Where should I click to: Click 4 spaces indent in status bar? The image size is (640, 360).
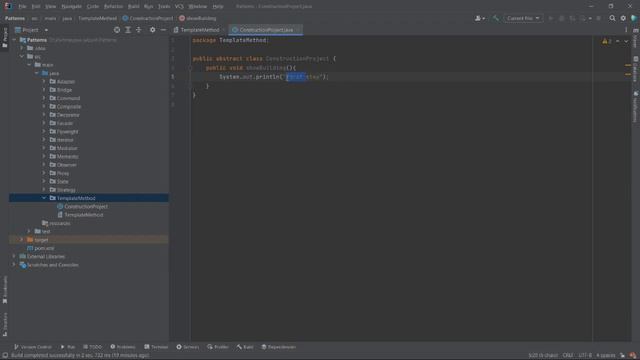click(x=606, y=356)
